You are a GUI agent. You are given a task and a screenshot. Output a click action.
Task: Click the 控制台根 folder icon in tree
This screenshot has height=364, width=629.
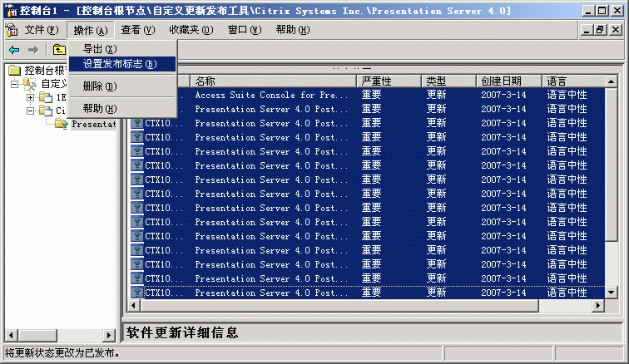pyautogui.click(x=14, y=71)
